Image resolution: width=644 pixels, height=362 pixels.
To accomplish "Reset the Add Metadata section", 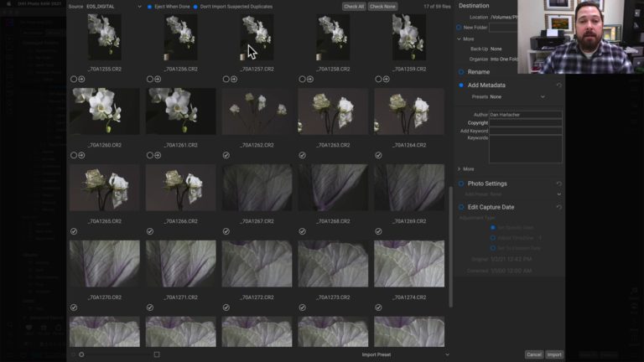I will tap(558, 85).
